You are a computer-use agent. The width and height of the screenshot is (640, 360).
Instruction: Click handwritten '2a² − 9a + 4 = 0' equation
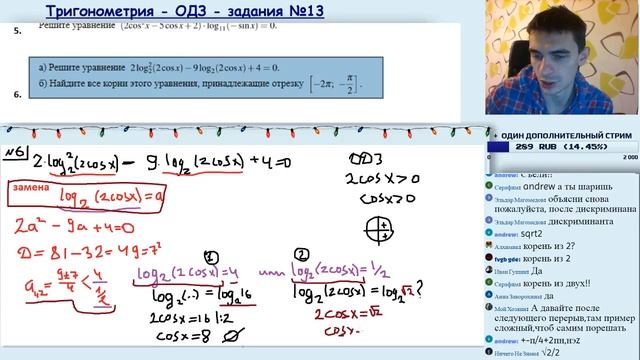[74, 227]
